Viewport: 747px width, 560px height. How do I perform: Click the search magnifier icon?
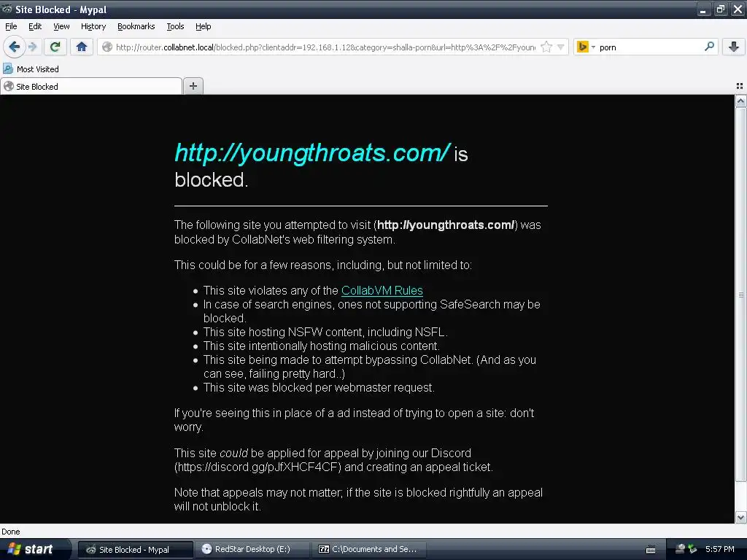(x=709, y=47)
